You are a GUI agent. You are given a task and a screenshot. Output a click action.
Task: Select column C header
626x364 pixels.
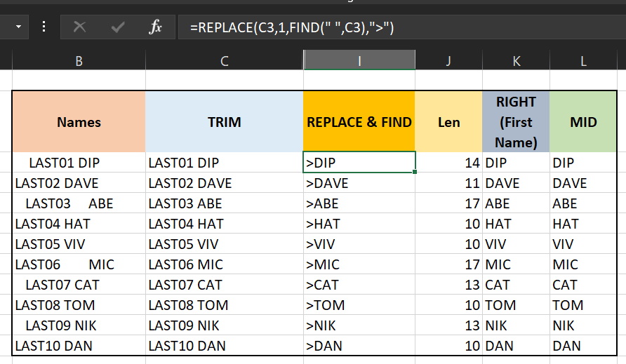pos(224,61)
